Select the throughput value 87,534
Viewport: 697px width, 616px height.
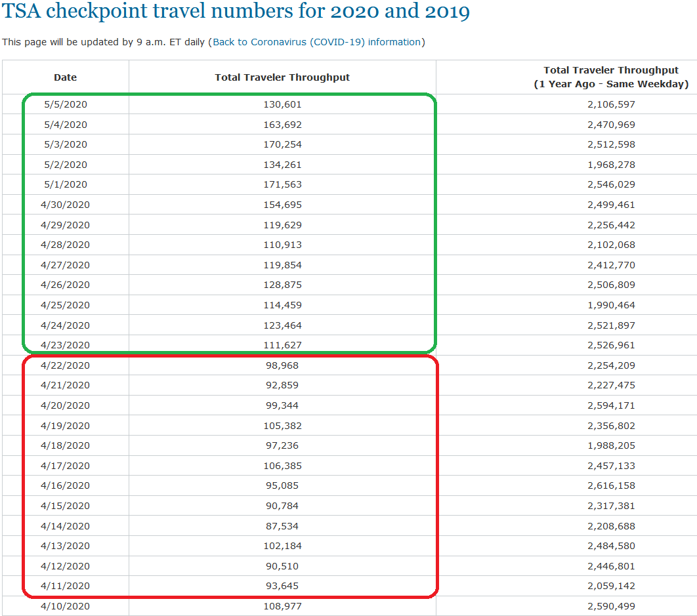(x=282, y=527)
